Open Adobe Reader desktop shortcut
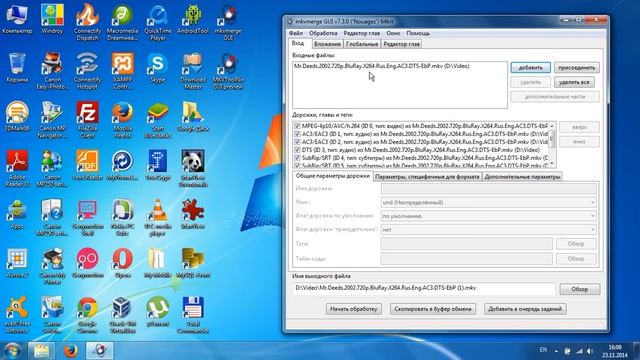The width and height of the screenshot is (640, 360). (17, 169)
